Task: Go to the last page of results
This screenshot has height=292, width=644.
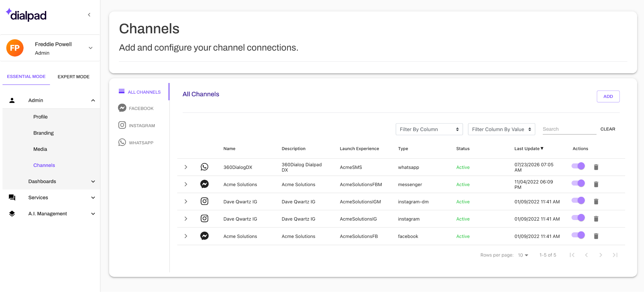Action: [x=615, y=255]
